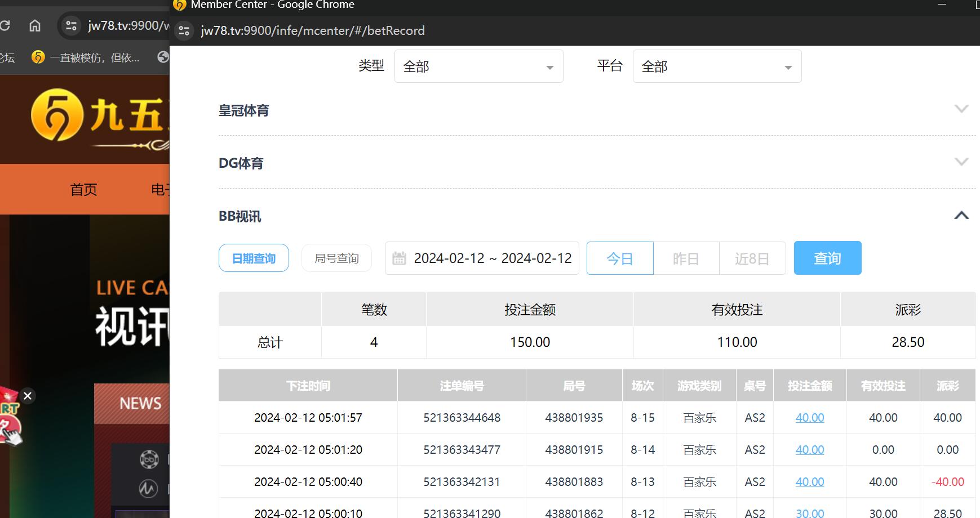Click order number 521363343477
980x518 pixels.
coord(462,450)
